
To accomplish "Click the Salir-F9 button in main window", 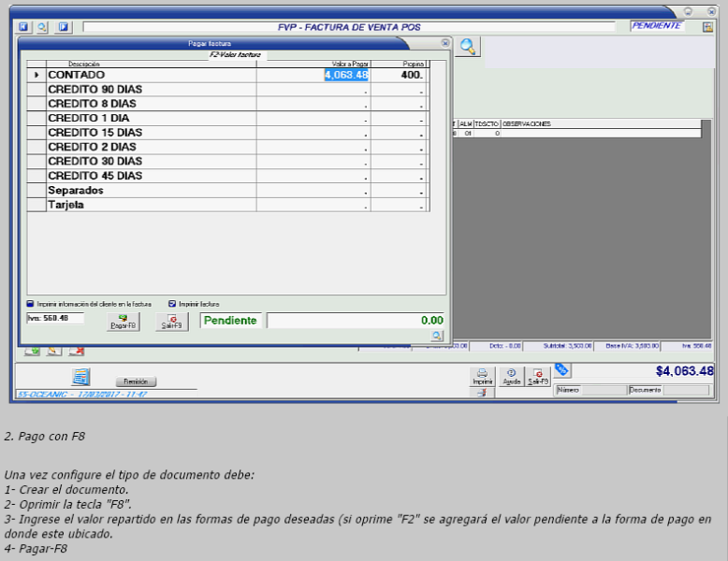I will pyautogui.click(x=537, y=376).
